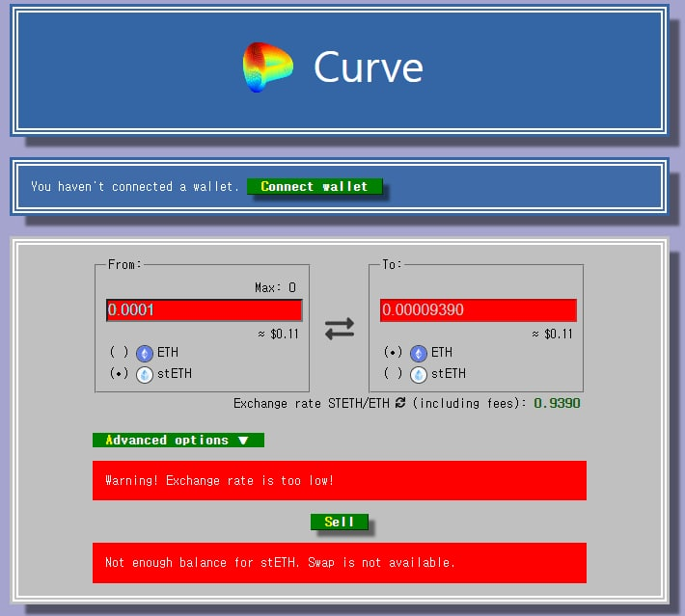This screenshot has width=685, height=616.
Task: Click the 'Exchange rate is too low' warning
Action: coord(340,480)
